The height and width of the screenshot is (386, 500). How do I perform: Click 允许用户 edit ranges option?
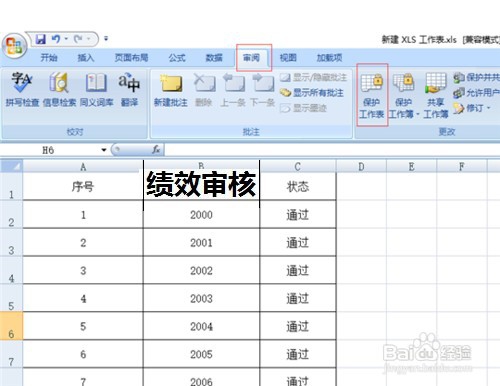click(477, 93)
